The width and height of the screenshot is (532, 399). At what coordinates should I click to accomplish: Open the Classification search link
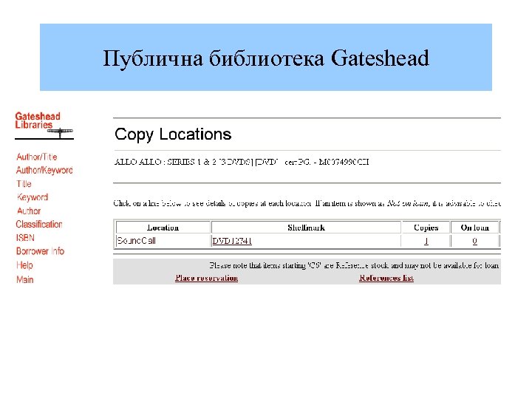pos(39,225)
